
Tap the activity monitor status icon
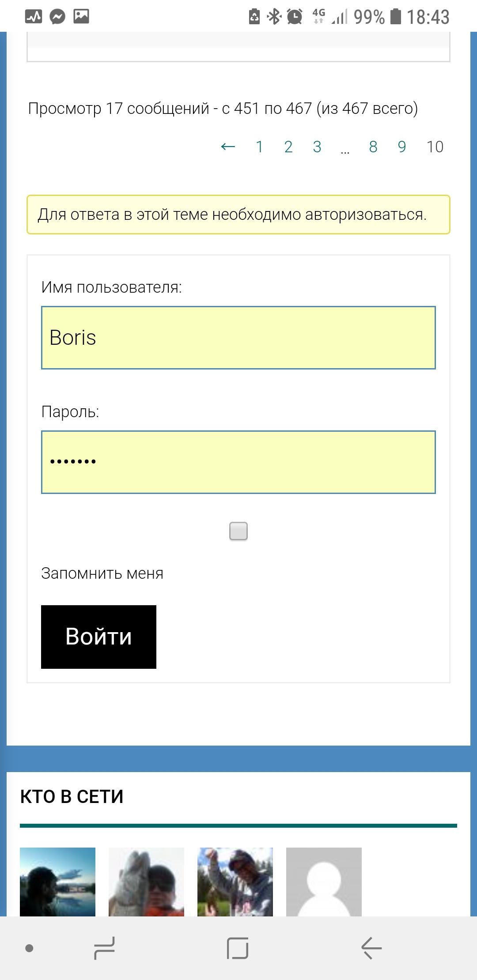(x=34, y=17)
